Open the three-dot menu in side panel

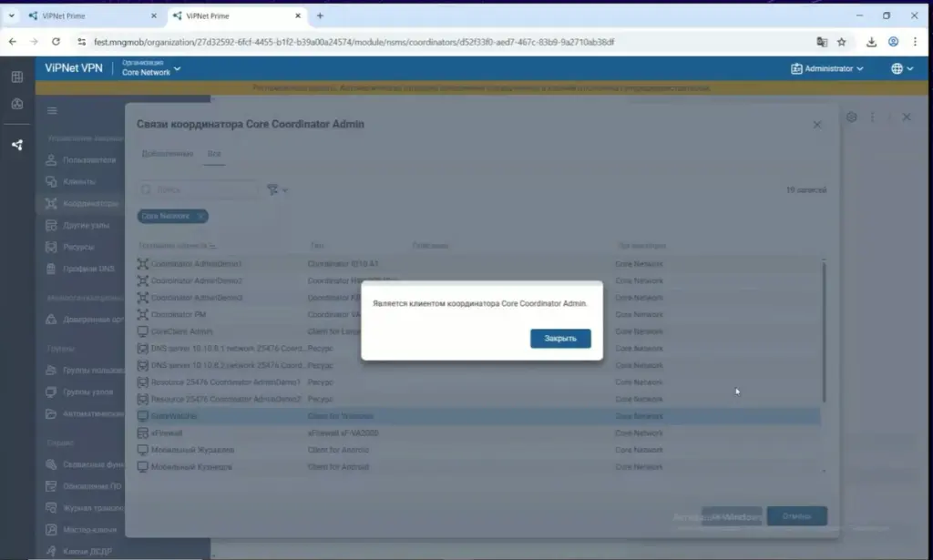[872, 117]
